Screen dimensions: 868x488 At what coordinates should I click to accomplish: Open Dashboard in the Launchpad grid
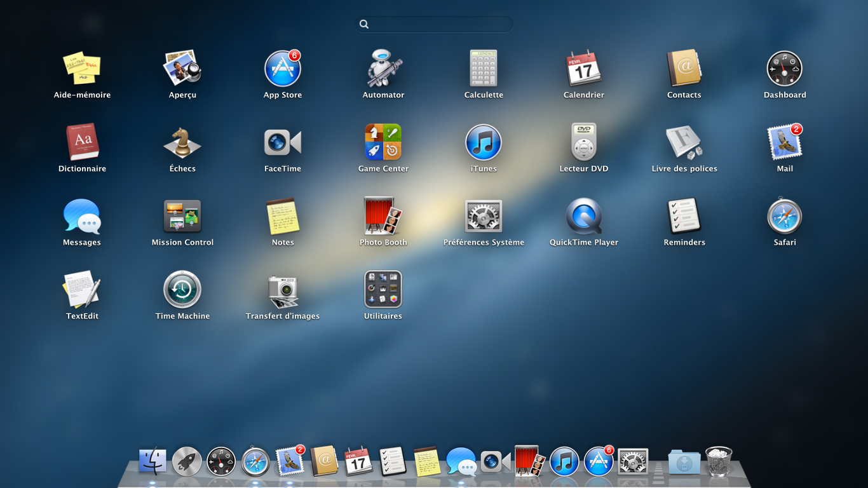pyautogui.click(x=785, y=69)
